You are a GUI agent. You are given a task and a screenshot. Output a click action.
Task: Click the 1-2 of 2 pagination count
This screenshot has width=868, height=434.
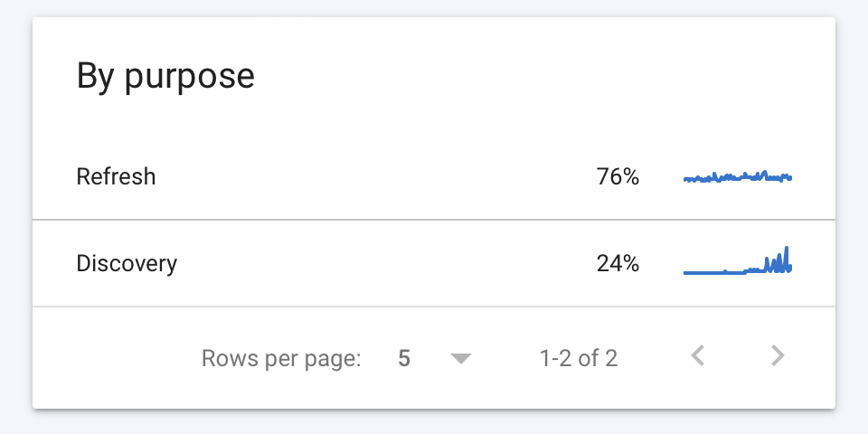coord(579,358)
